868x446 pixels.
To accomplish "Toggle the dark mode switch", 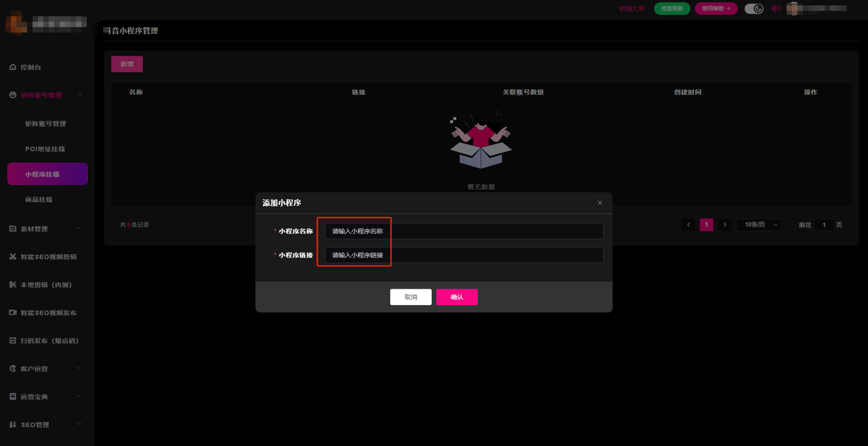I will [x=753, y=9].
